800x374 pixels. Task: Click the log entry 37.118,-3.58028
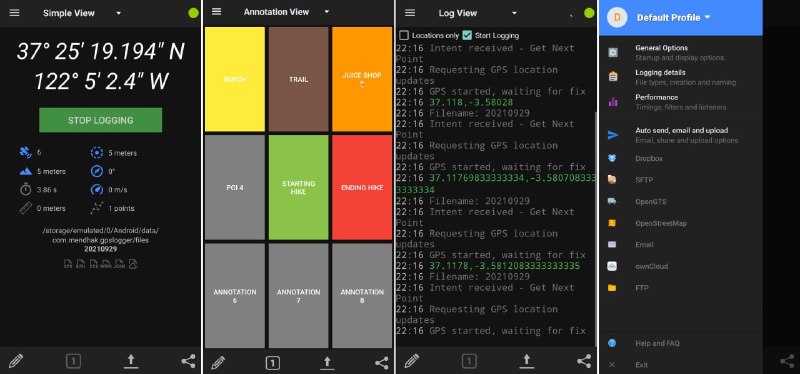[471, 102]
